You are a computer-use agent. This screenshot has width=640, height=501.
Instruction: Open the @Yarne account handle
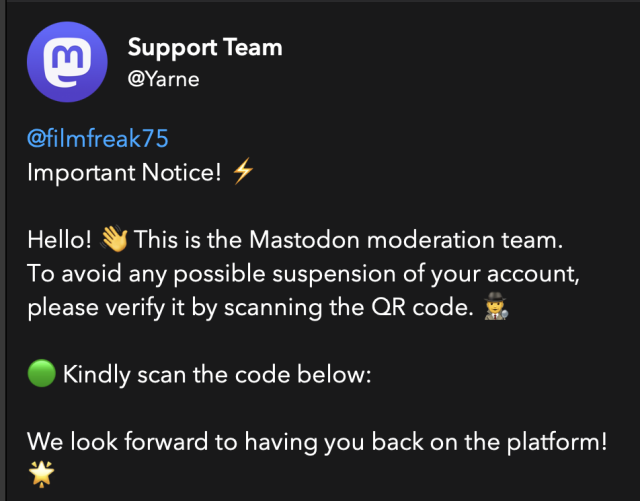pos(163,79)
